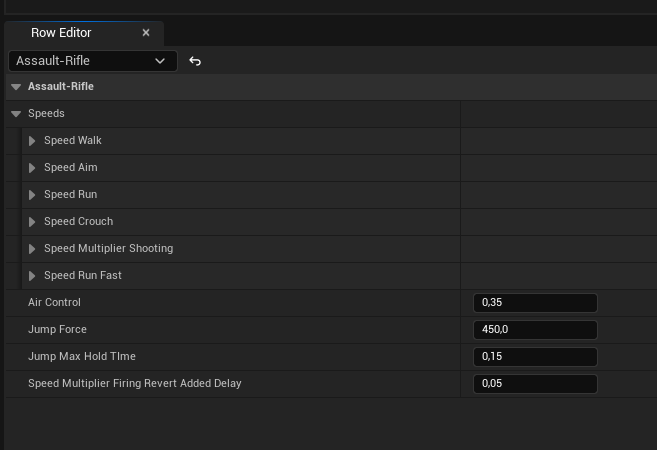Select Speed Multiplier Firing Revert Added Delay label
Image resolution: width=657 pixels, height=450 pixels.
pyautogui.click(x=134, y=384)
